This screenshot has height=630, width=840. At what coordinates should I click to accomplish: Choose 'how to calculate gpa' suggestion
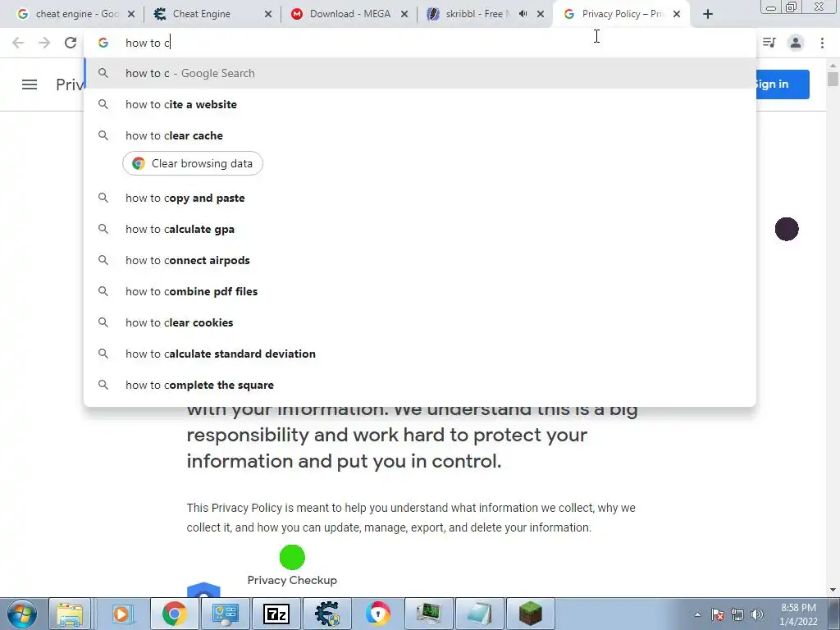[x=420, y=230]
